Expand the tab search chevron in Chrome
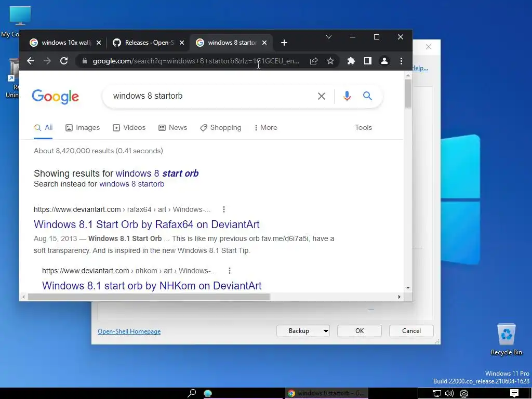 click(x=329, y=37)
